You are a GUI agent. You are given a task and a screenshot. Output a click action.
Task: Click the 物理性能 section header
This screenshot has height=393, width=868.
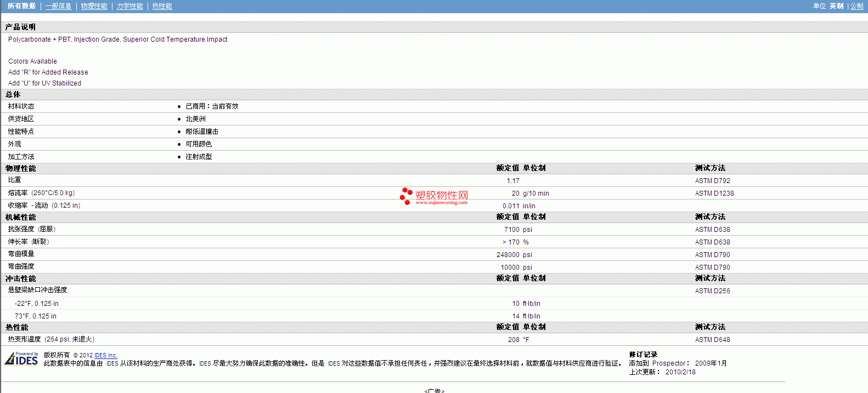pyautogui.click(x=20, y=168)
